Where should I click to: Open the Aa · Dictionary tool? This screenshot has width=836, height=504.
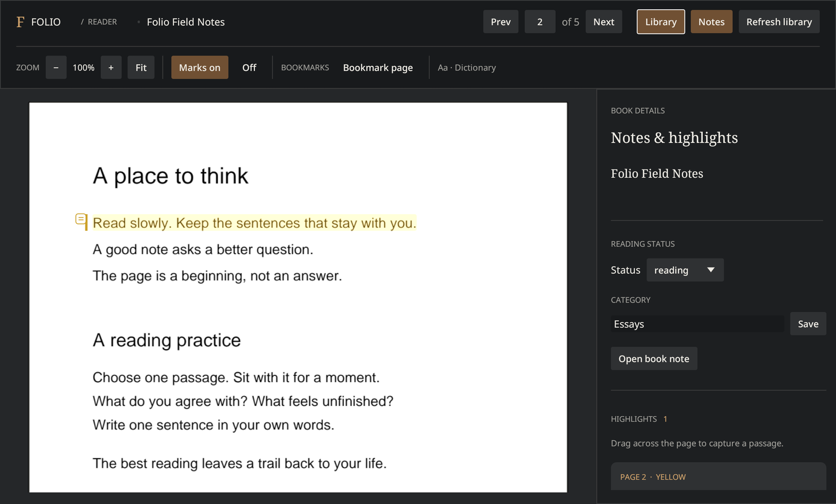[x=467, y=68]
